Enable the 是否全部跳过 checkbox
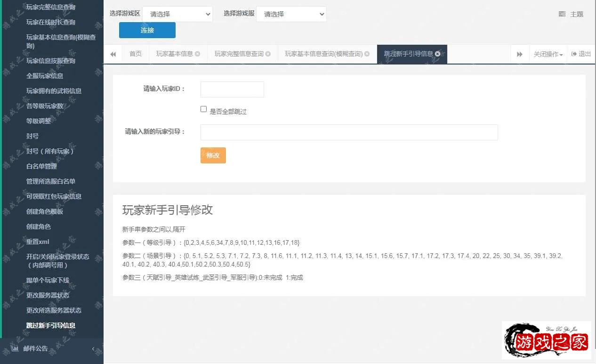The width and height of the screenshot is (596, 364). (x=203, y=109)
